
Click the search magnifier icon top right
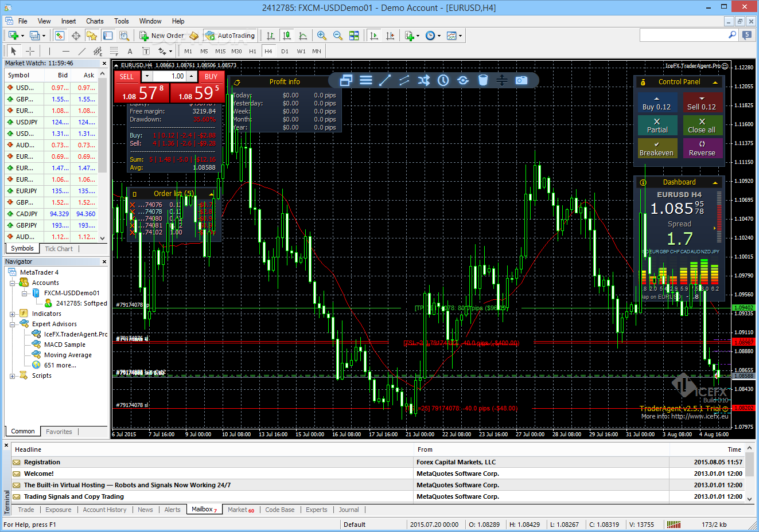[x=732, y=35]
